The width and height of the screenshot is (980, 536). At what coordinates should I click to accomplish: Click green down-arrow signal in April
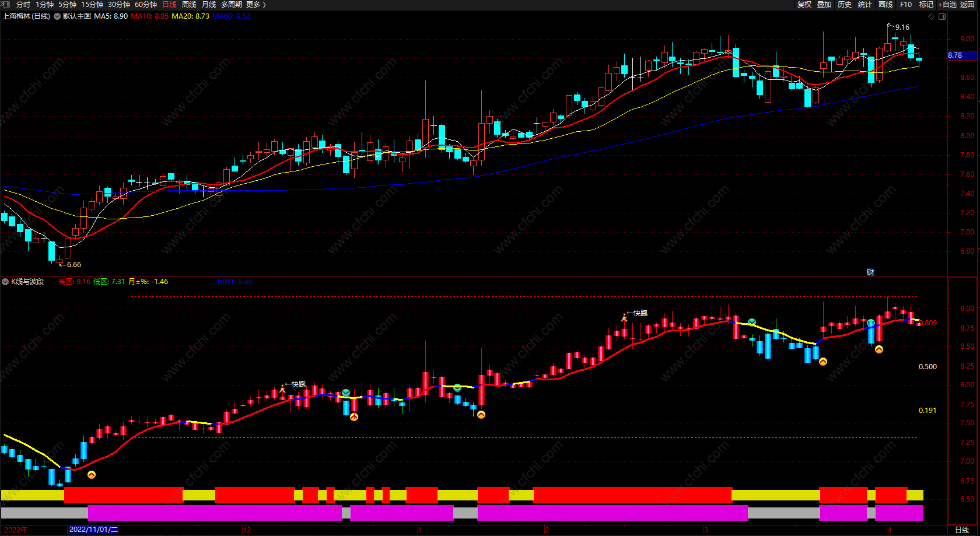(871, 323)
